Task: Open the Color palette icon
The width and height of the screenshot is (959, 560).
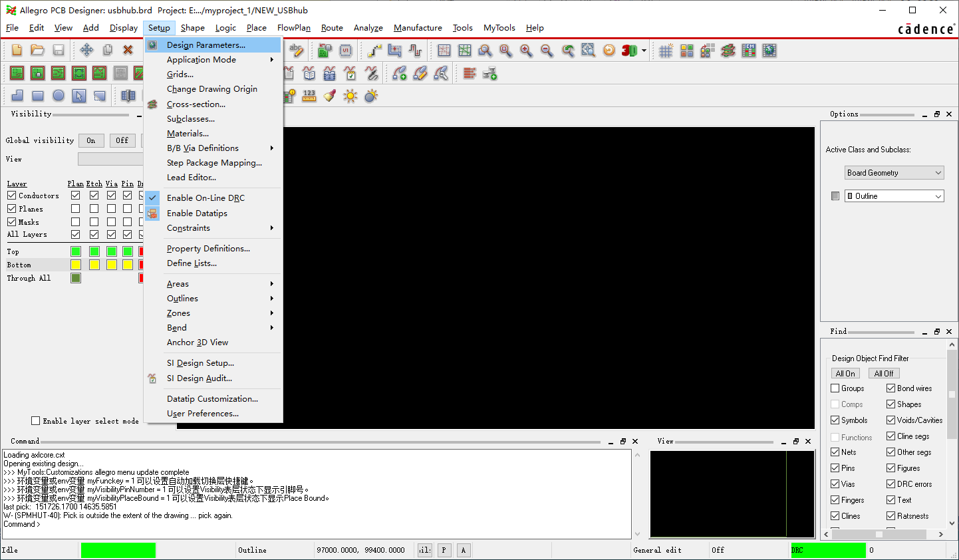Action: click(x=686, y=51)
